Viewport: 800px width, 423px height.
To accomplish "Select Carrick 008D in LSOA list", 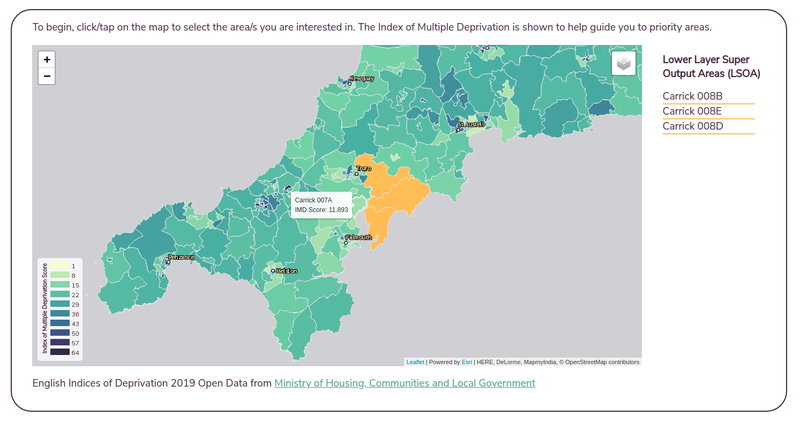I will coord(692,126).
